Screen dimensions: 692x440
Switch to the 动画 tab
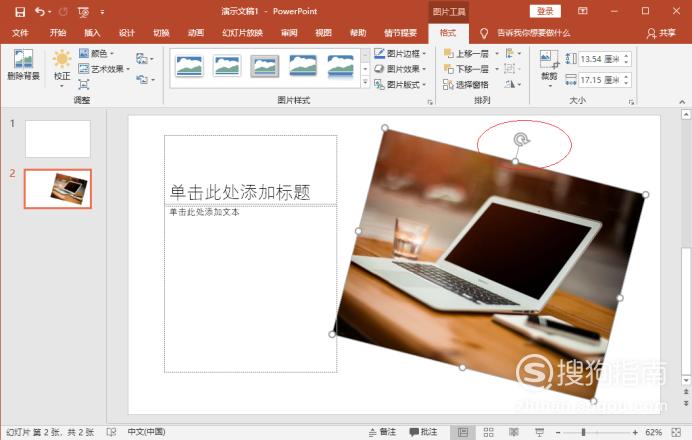tap(196, 33)
